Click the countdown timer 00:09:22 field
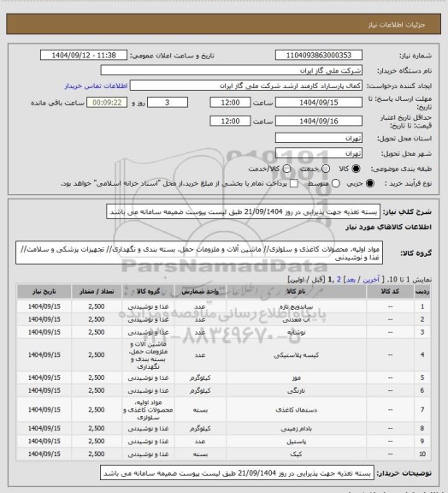448x493 pixels. pos(107,103)
